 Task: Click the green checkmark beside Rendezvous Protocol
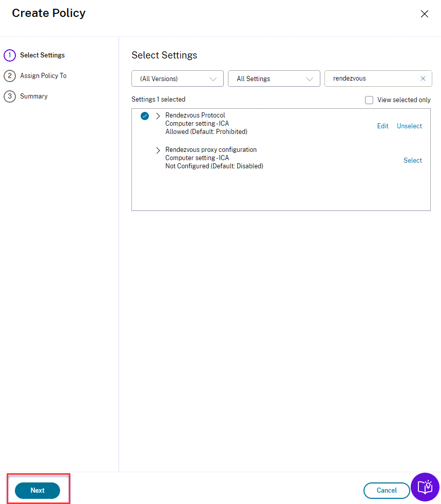point(145,116)
